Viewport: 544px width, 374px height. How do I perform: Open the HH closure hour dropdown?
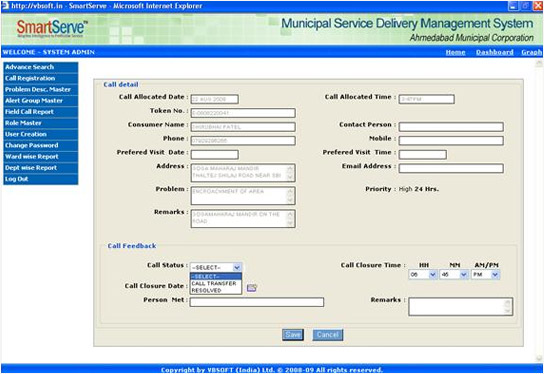point(423,275)
